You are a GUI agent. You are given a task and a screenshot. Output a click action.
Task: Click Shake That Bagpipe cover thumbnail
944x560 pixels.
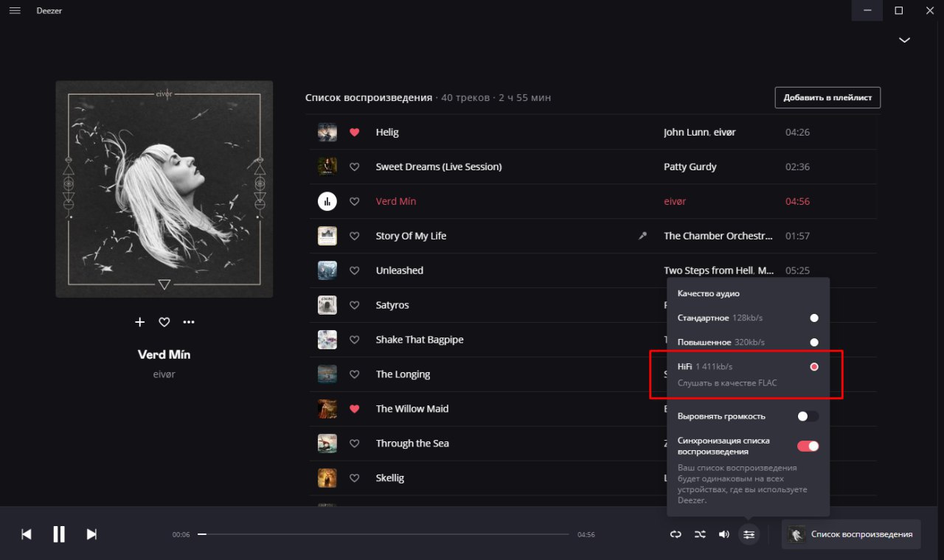pos(327,340)
